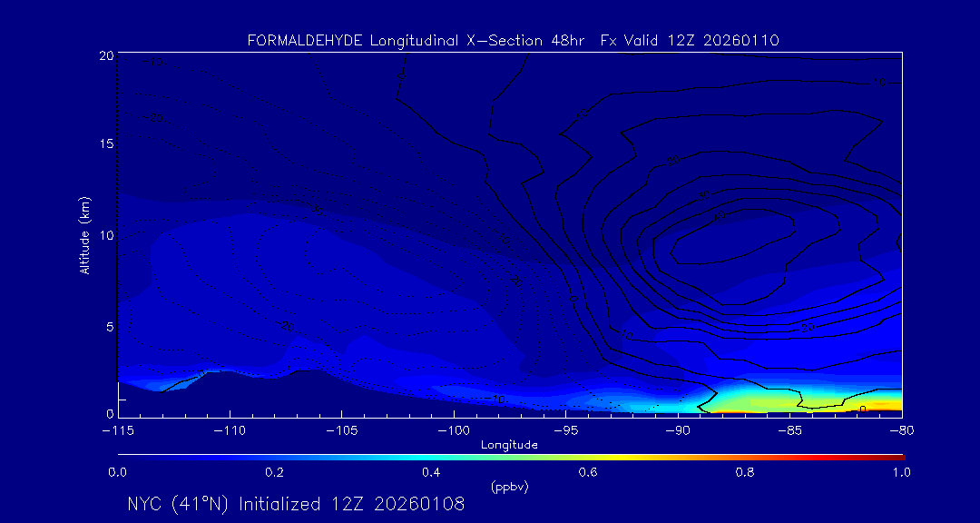The image size is (980, 523).
Task: Click the Longitude x-axis label
Action: point(509,445)
